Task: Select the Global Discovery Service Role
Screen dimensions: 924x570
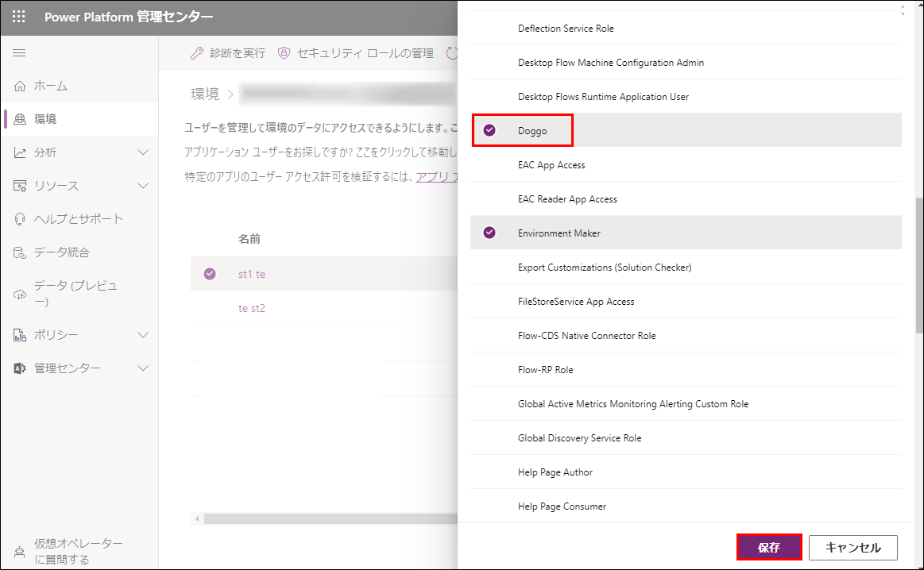Action: click(x=686, y=438)
